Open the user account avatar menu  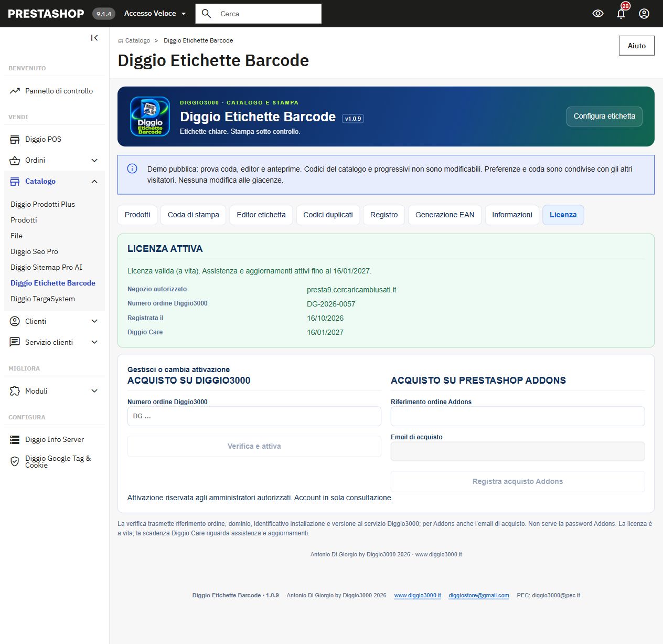[x=644, y=14]
